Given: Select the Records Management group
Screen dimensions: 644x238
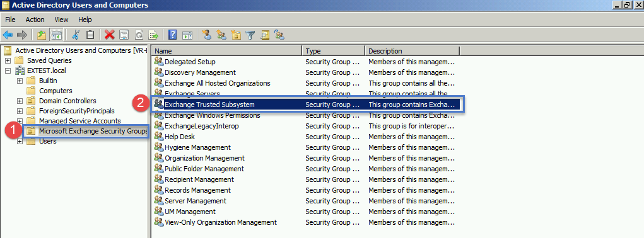Looking at the screenshot, I should [x=197, y=190].
